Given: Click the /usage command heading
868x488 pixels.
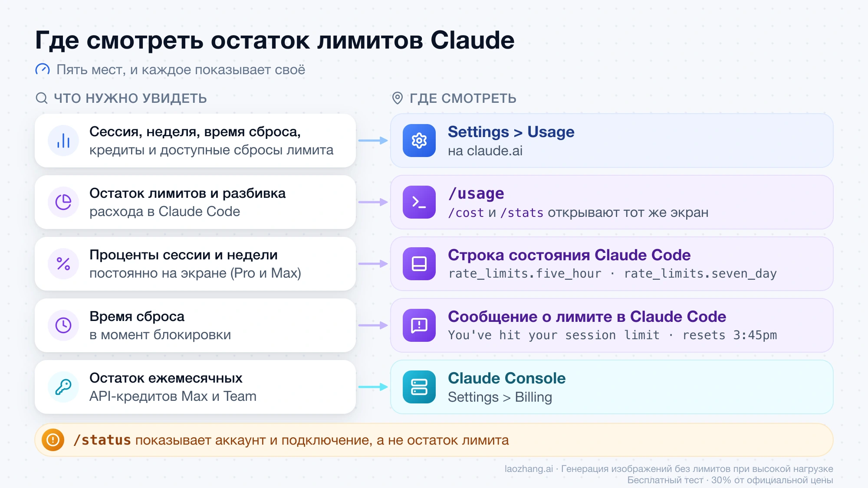Looking at the screenshot, I should [476, 193].
